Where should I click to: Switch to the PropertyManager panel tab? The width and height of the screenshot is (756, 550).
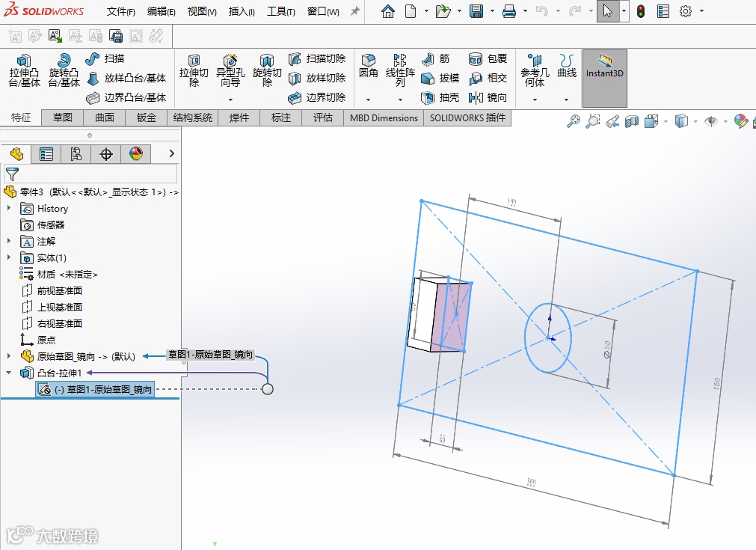[x=46, y=154]
